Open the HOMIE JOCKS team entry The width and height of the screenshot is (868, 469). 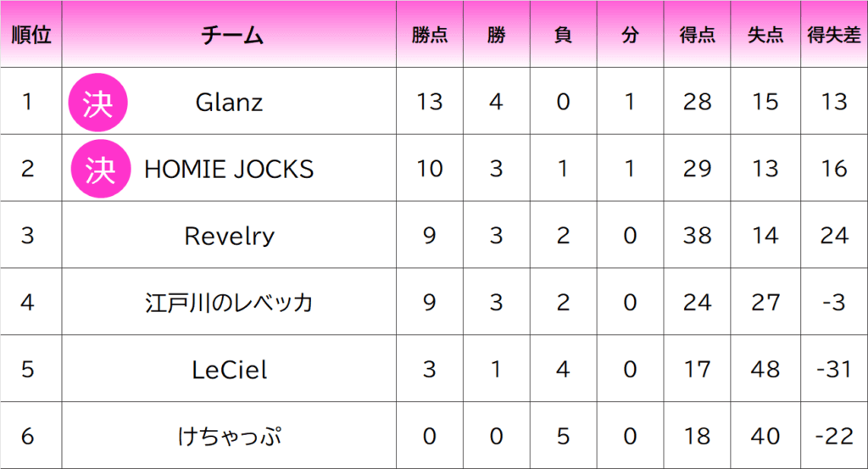(229, 169)
